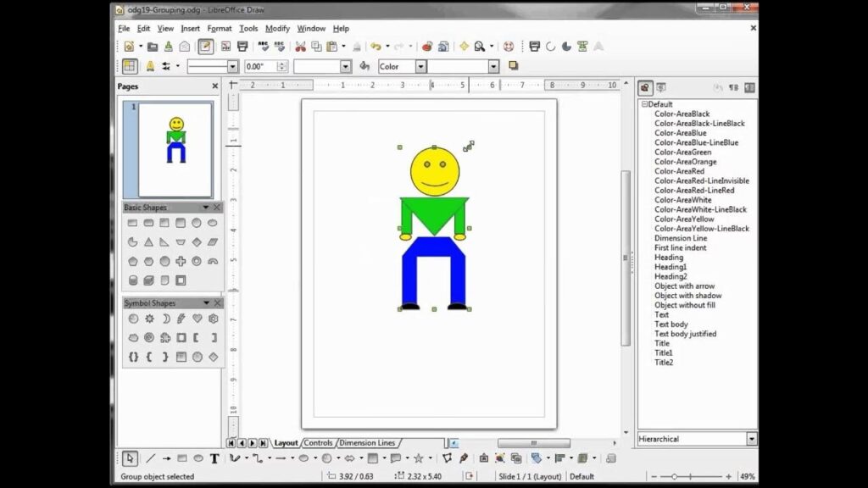Click the Cut scissors icon
This screenshot has height=488, width=868.
click(x=299, y=47)
